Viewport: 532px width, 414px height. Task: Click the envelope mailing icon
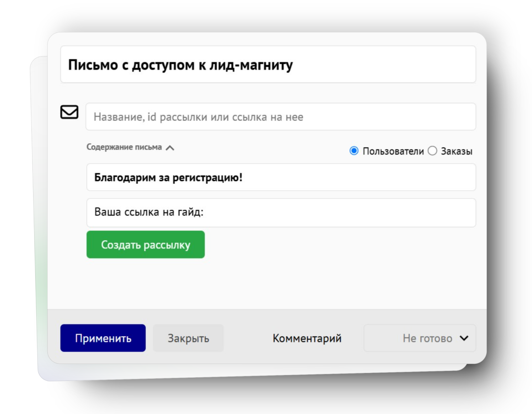(x=69, y=112)
